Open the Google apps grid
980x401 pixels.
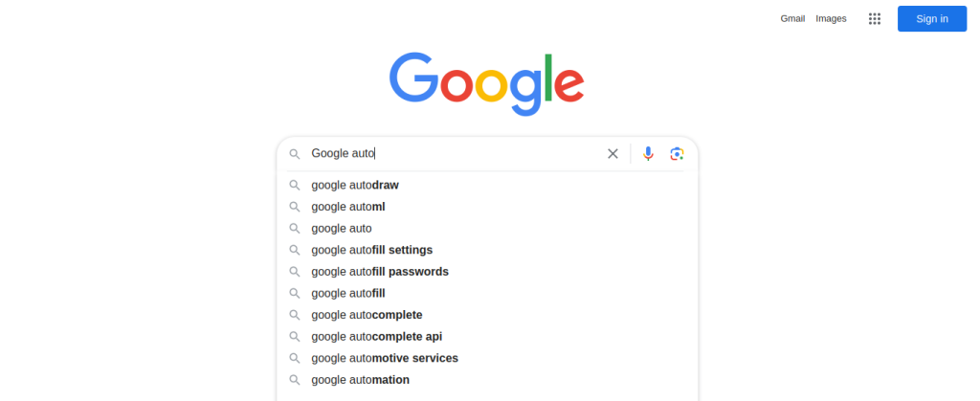(x=875, y=19)
